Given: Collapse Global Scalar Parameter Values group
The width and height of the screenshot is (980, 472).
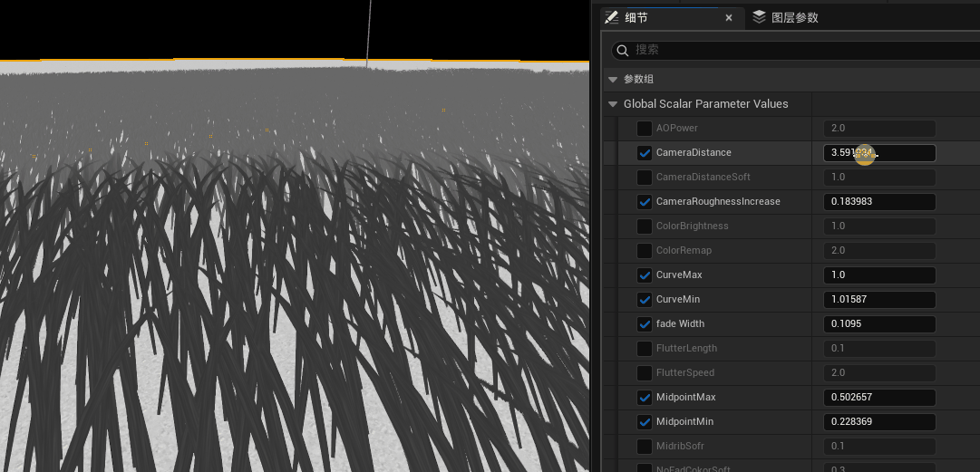Looking at the screenshot, I should coord(613,104).
